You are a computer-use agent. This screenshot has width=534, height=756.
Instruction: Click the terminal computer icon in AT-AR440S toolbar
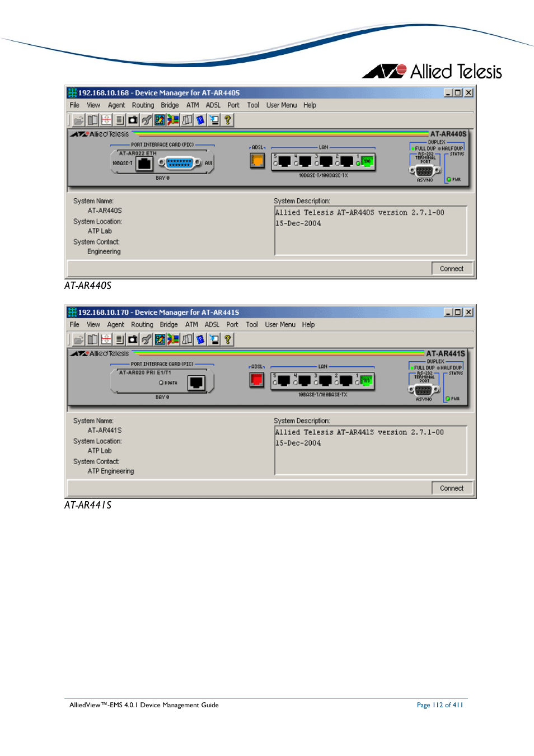[x=214, y=120]
